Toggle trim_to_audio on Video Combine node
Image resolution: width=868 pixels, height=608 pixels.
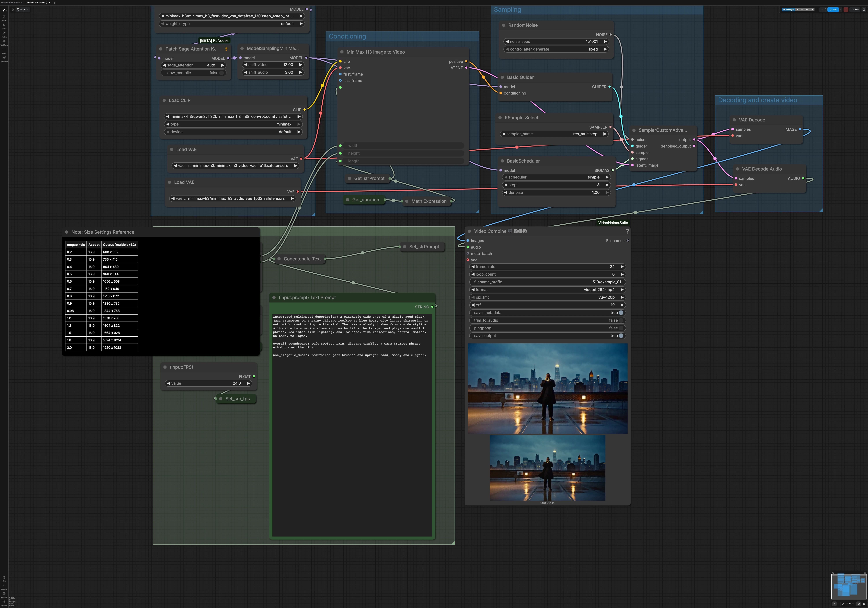click(x=547, y=321)
